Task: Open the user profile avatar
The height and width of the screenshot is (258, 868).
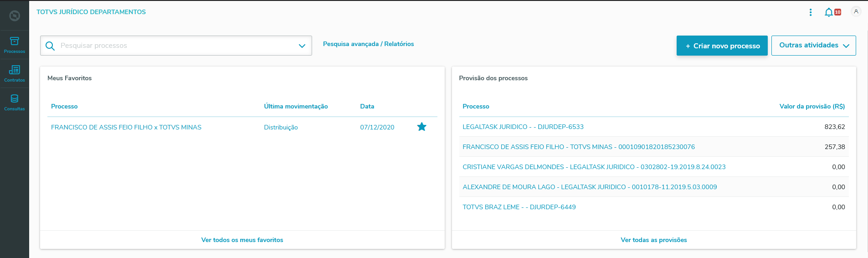Action: 856,12
